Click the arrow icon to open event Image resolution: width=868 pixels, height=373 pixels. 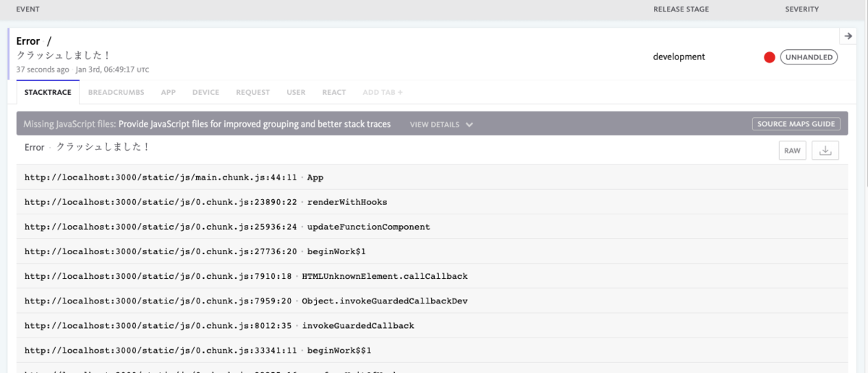click(848, 36)
